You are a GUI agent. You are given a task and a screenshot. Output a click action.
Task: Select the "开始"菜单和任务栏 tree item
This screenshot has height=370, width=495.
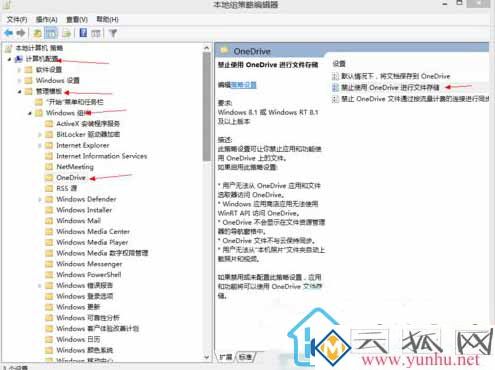click(x=75, y=102)
